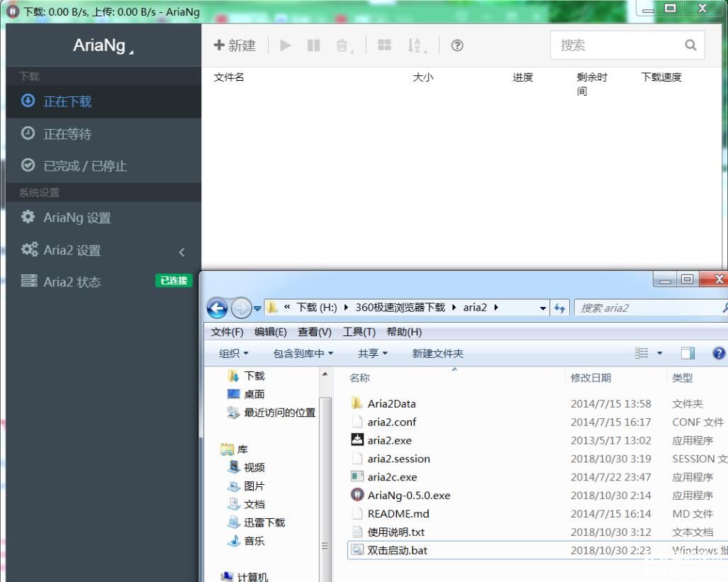
Task: Click 新建文件夹 button
Action: (437, 354)
